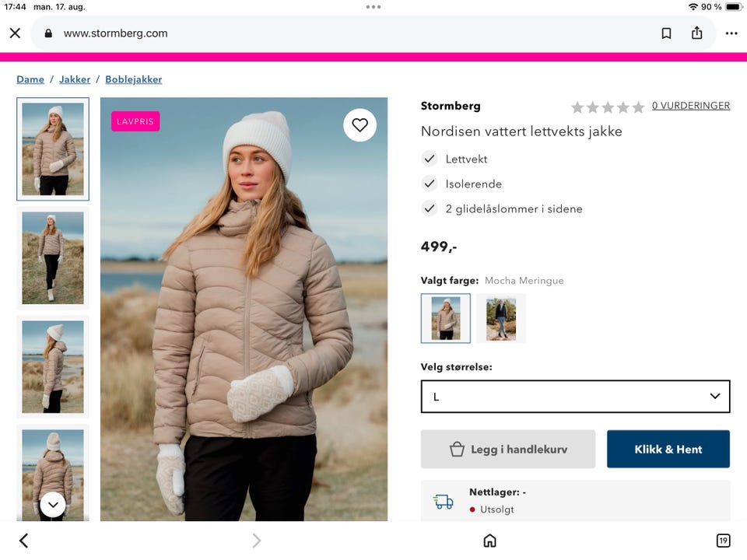Tap the main product image of the jacket
747x560 pixels.
tap(244, 309)
